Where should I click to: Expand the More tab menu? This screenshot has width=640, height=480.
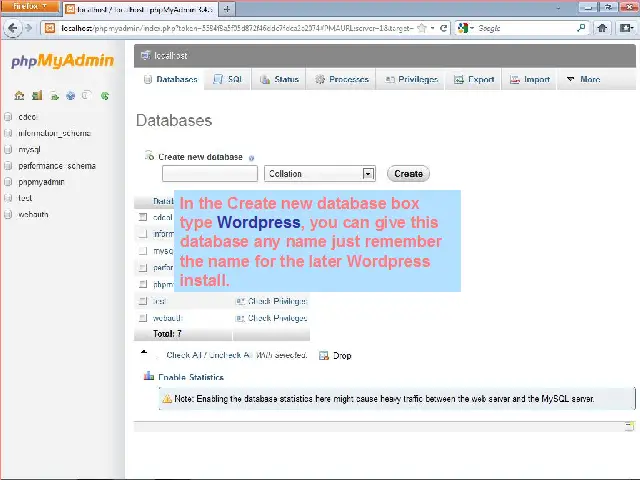(584, 79)
